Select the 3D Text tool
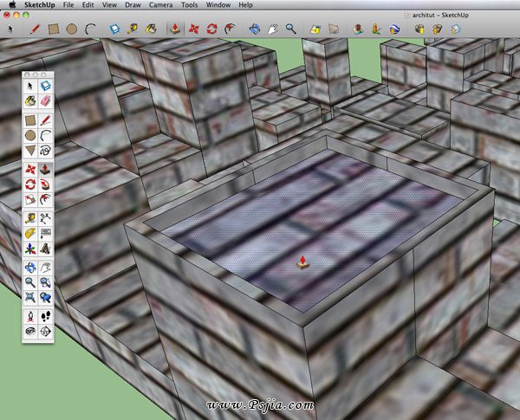Image resolution: width=520 pixels, height=420 pixels. (46, 249)
